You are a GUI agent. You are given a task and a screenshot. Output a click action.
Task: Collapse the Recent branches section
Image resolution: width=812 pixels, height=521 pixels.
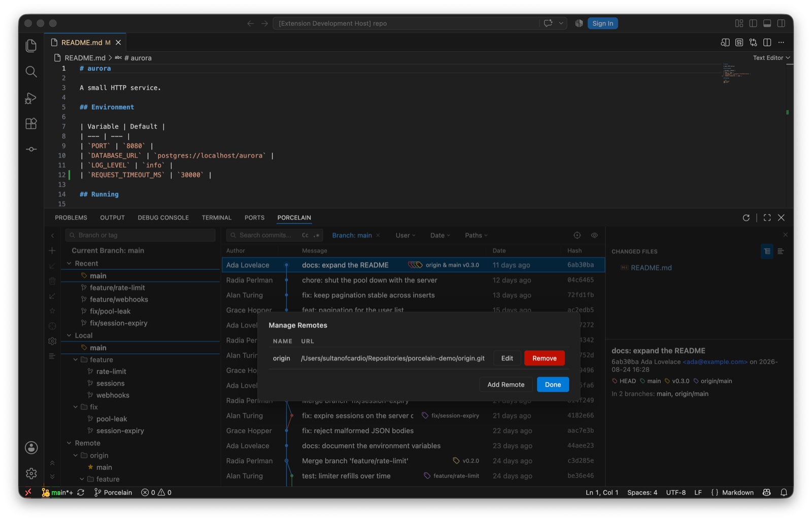70,263
